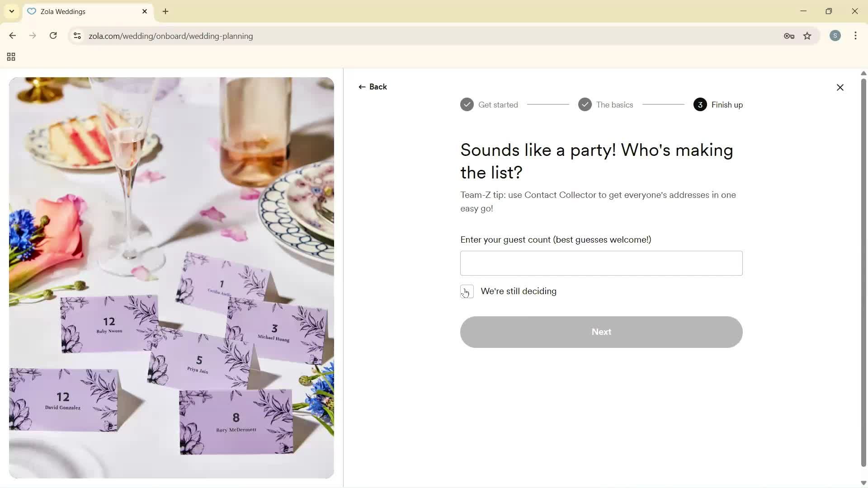Click The basics checkmark circle

click(585, 104)
